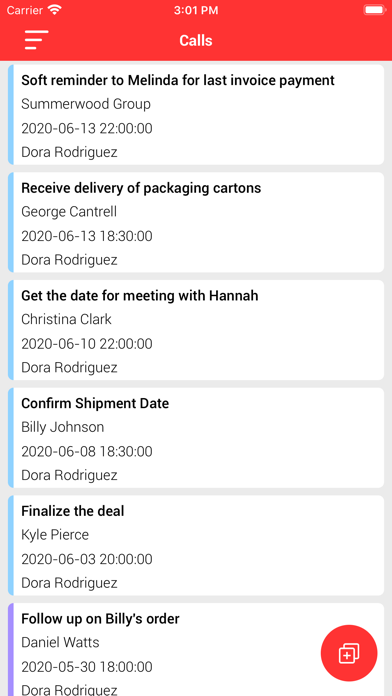Viewport: 392px width, 696px height.
Task: Open 'Get the date for meeting with Hannah'
Action: [196, 330]
